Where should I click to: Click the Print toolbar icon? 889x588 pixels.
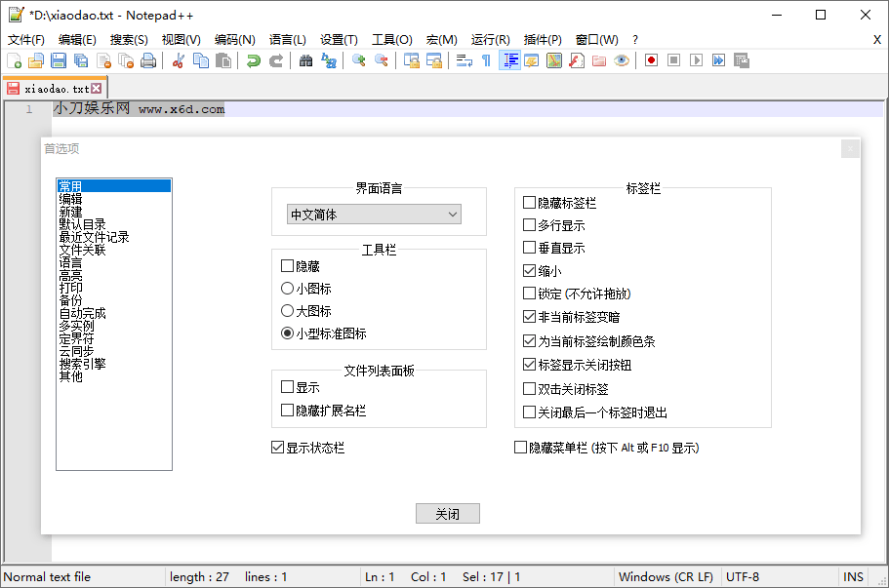(x=148, y=60)
